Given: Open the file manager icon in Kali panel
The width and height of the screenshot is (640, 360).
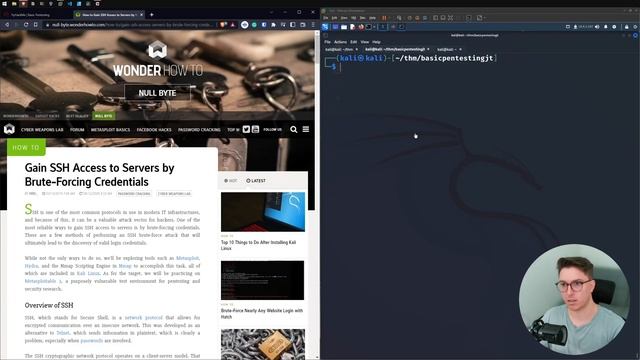Looking at the screenshot, I should point(344,27).
